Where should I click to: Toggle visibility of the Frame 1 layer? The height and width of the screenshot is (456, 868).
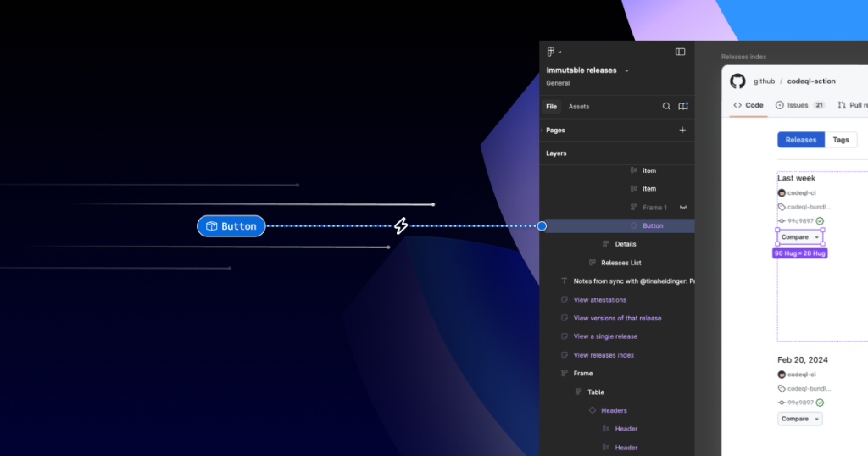pyautogui.click(x=682, y=208)
